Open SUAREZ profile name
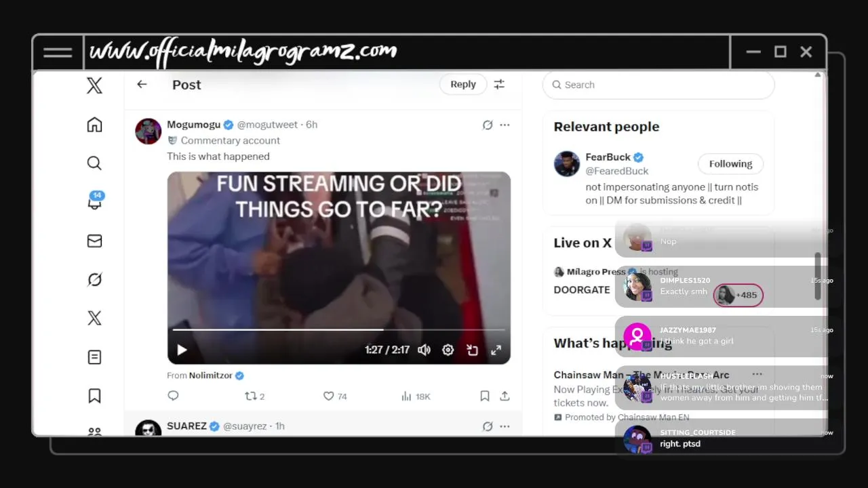Screen dimensions: 868x488 click(x=186, y=426)
